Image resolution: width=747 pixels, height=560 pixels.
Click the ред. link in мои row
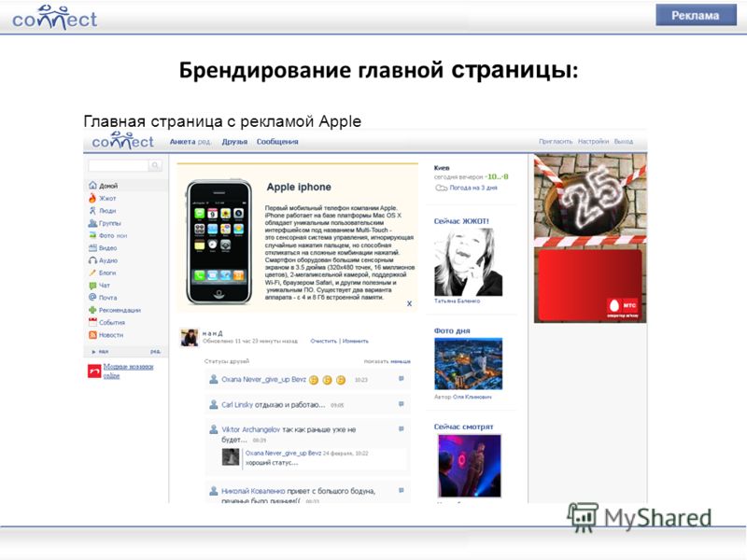(x=155, y=352)
